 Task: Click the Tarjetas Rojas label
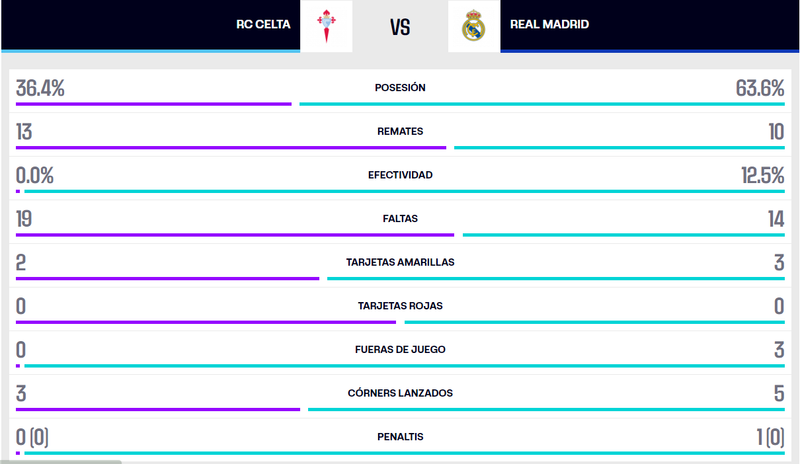coord(400,306)
